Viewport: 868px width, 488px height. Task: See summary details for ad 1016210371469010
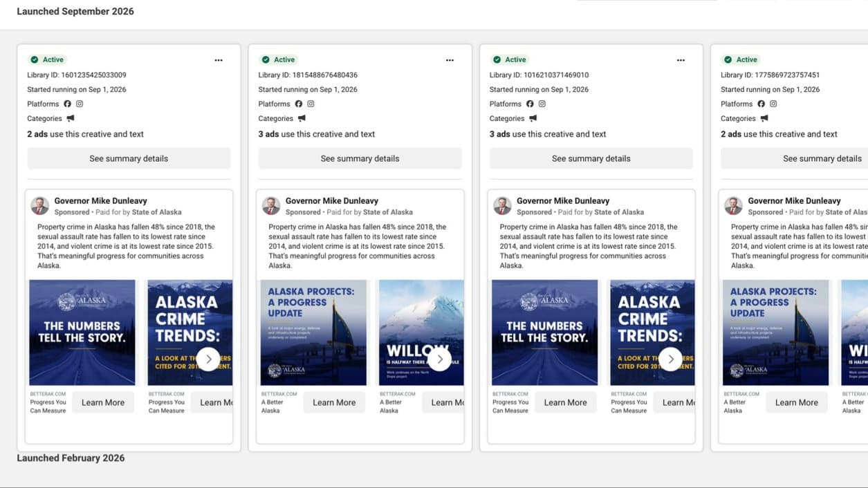(591, 158)
